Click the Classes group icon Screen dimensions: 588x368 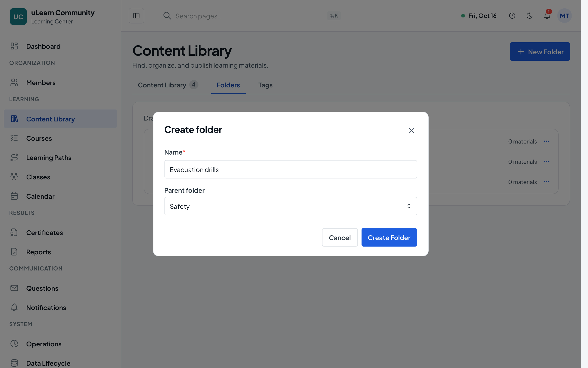pyautogui.click(x=14, y=177)
